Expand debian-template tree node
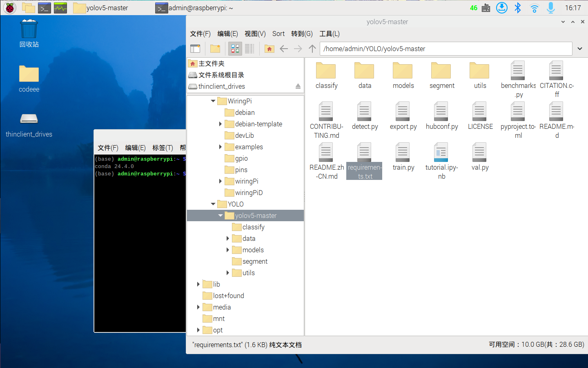Image resolution: width=588 pixels, height=368 pixels. click(220, 124)
